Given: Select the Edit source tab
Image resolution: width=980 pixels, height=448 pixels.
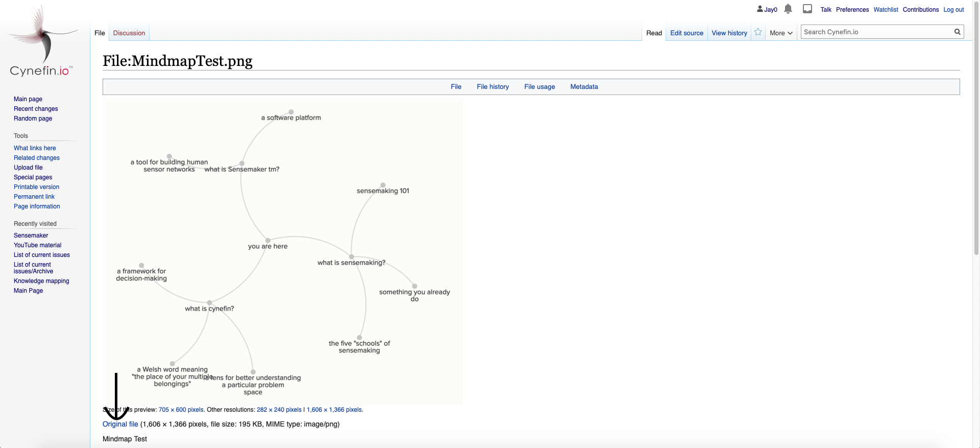Looking at the screenshot, I should (x=687, y=33).
